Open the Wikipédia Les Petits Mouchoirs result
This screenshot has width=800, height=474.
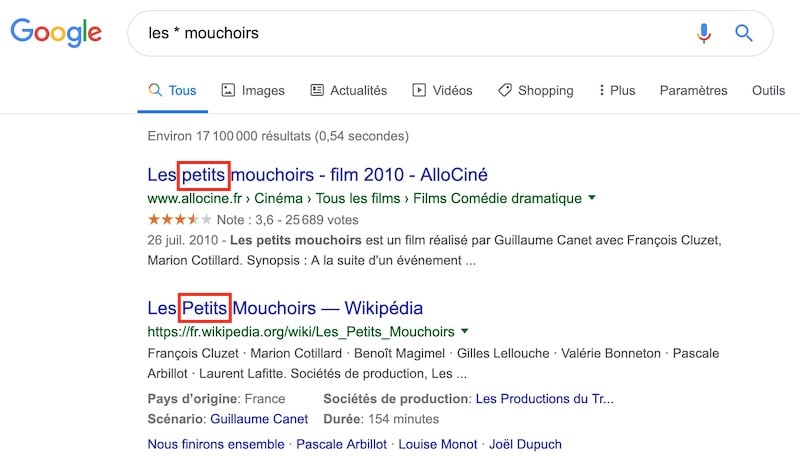285,307
